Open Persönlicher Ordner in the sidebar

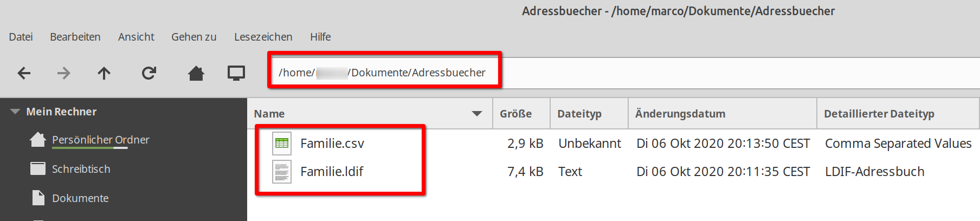pos(100,140)
